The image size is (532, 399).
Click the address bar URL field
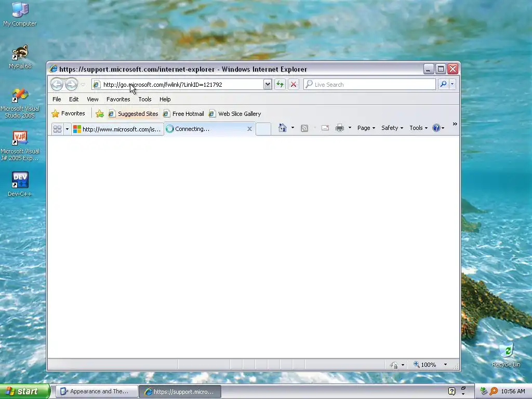(182, 85)
